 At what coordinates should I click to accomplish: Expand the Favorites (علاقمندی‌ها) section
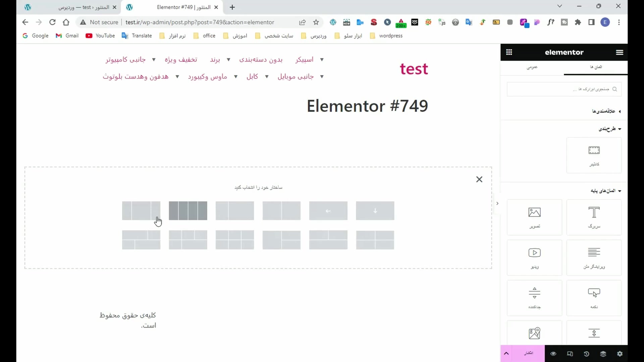606,111
